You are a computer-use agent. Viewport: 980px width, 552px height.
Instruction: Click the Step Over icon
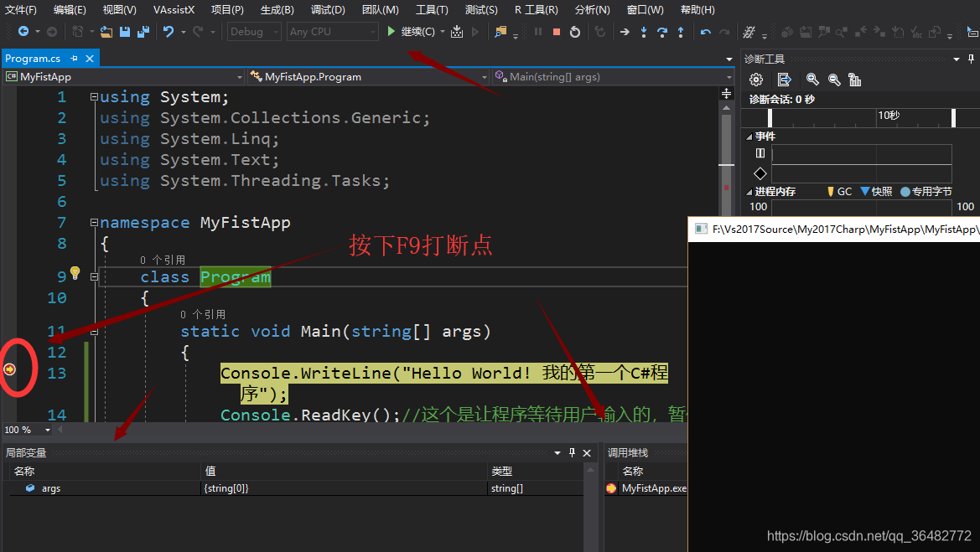[662, 31]
